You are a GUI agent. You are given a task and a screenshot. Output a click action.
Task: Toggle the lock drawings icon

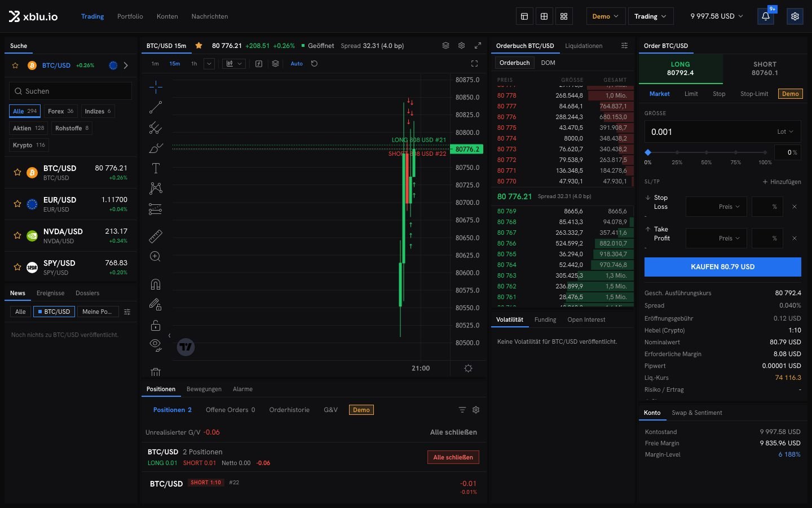tap(156, 326)
